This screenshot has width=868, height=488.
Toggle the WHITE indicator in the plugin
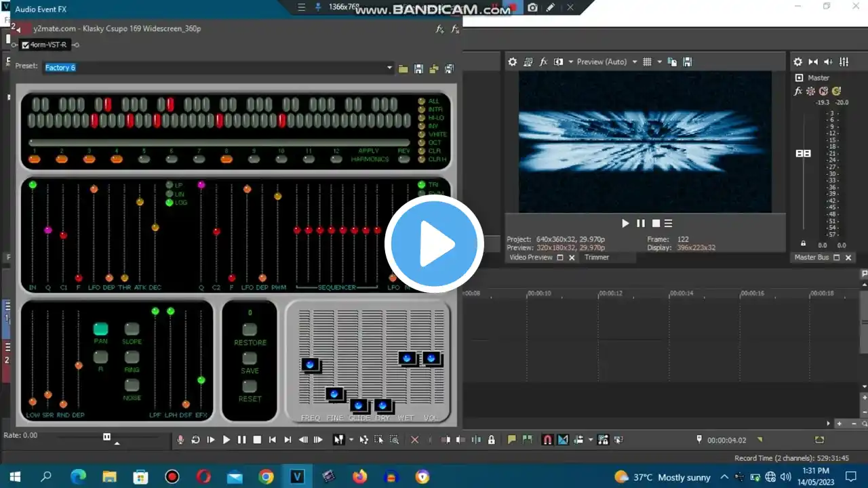pyautogui.click(x=421, y=134)
